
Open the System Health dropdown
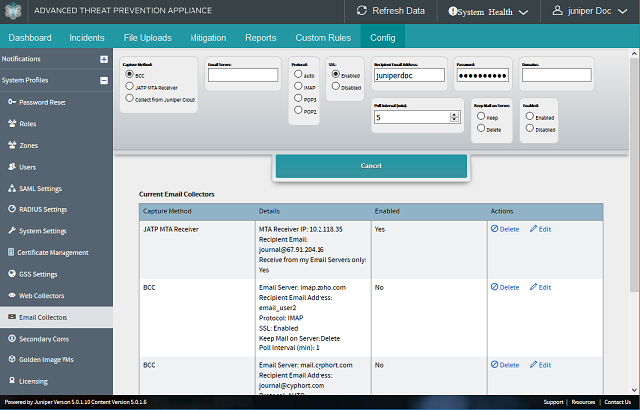488,12
